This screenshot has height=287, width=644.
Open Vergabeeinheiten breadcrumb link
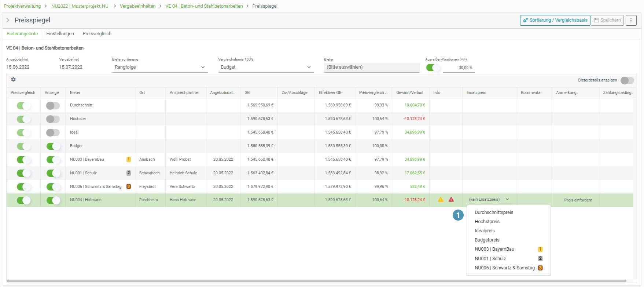point(138,6)
